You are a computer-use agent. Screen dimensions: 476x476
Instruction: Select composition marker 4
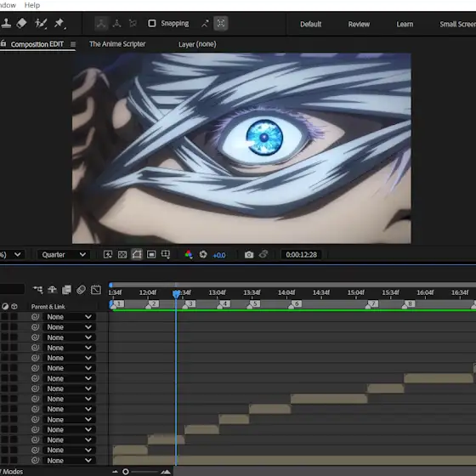click(224, 304)
